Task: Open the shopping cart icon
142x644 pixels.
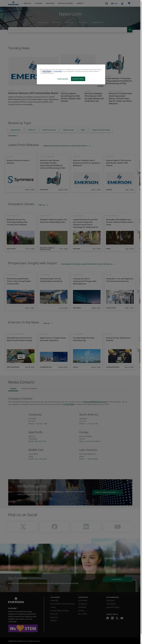Action: [129, 3]
